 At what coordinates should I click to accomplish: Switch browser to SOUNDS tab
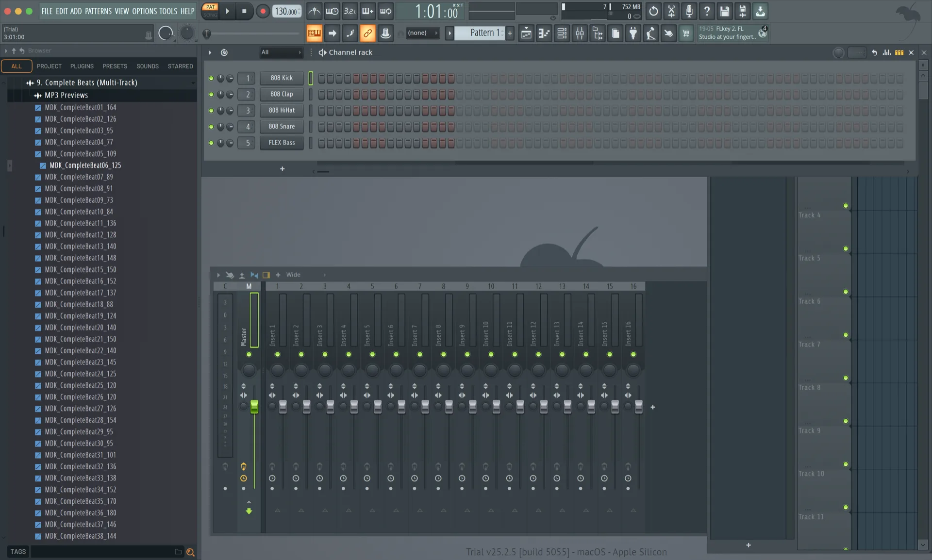coord(148,66)
